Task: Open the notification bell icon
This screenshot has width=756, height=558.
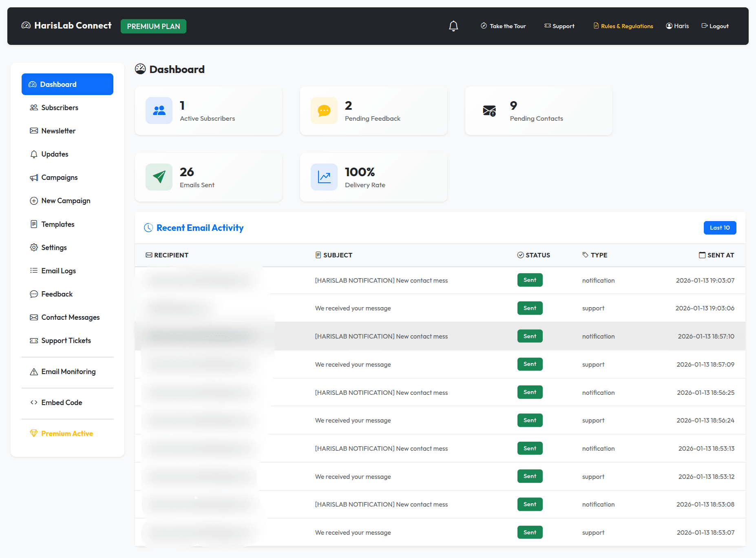Action: 453,26
